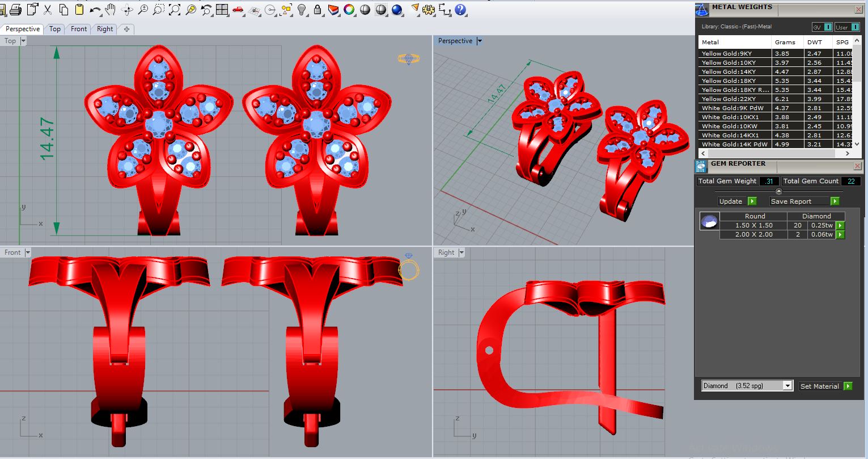
Task: Click the color wheel properties icon
Action: coord(349,10)
